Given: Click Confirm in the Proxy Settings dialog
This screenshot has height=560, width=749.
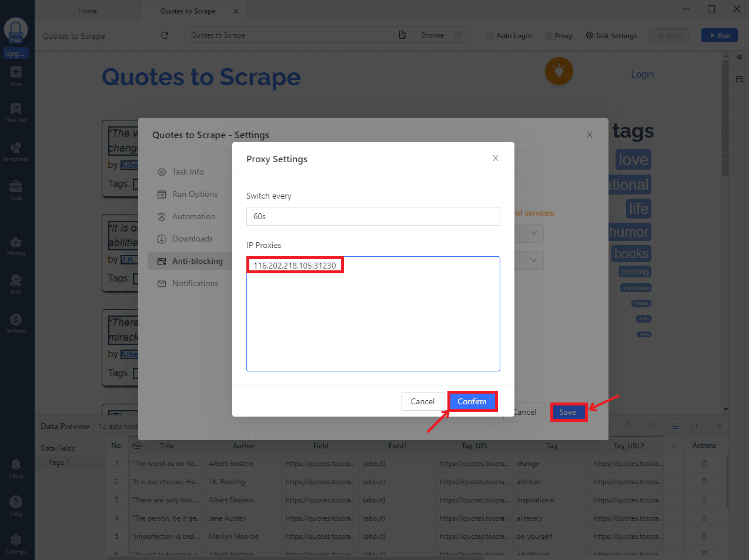Looking at the screenshot, I should 472,401.
